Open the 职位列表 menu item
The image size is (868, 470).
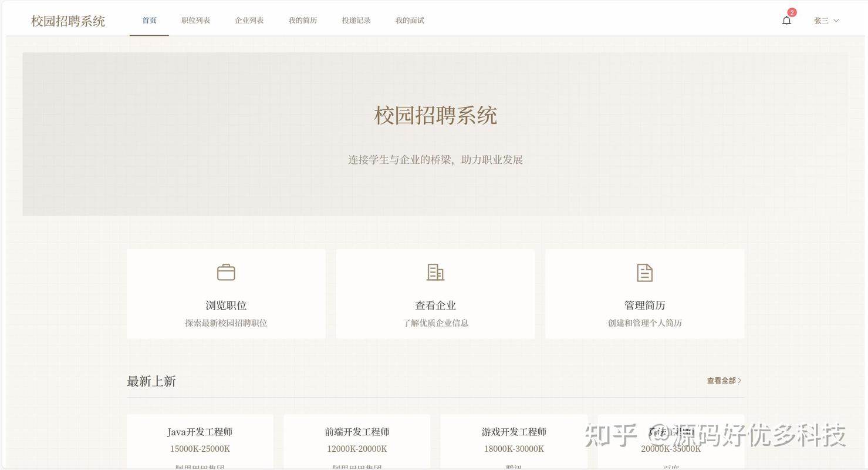tap(195, 21)
